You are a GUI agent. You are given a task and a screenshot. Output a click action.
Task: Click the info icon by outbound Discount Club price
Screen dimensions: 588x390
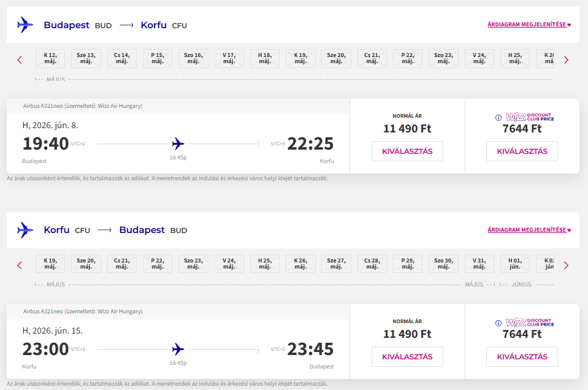[498, 117]
